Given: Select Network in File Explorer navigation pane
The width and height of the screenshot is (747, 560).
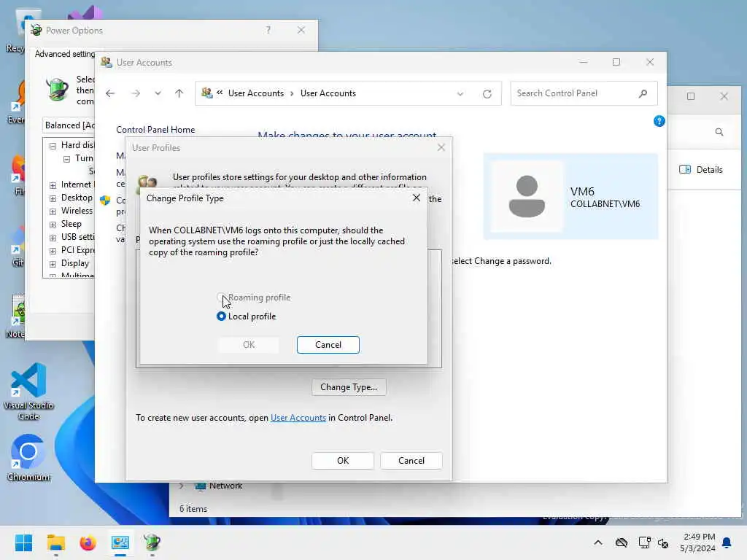Looking at the screenshot, I should tap(226, 486).
